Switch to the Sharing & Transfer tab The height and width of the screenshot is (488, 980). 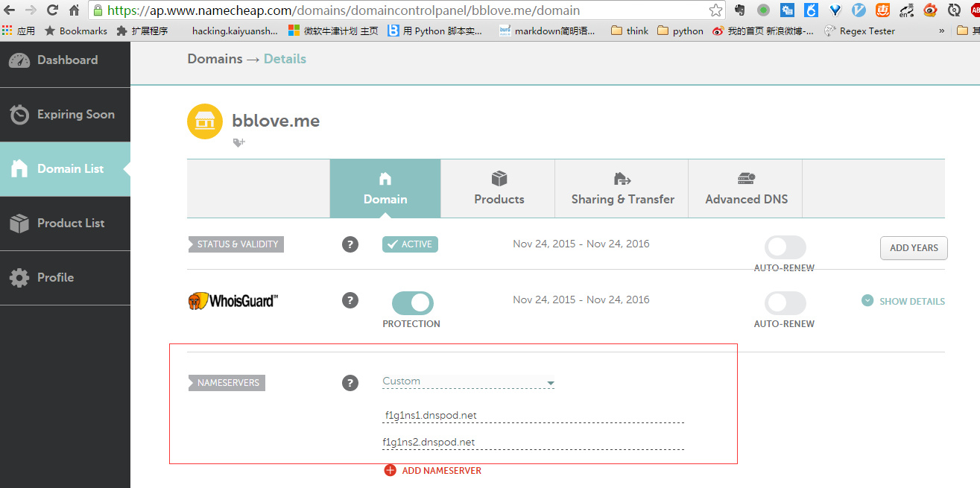coord(622,188)
